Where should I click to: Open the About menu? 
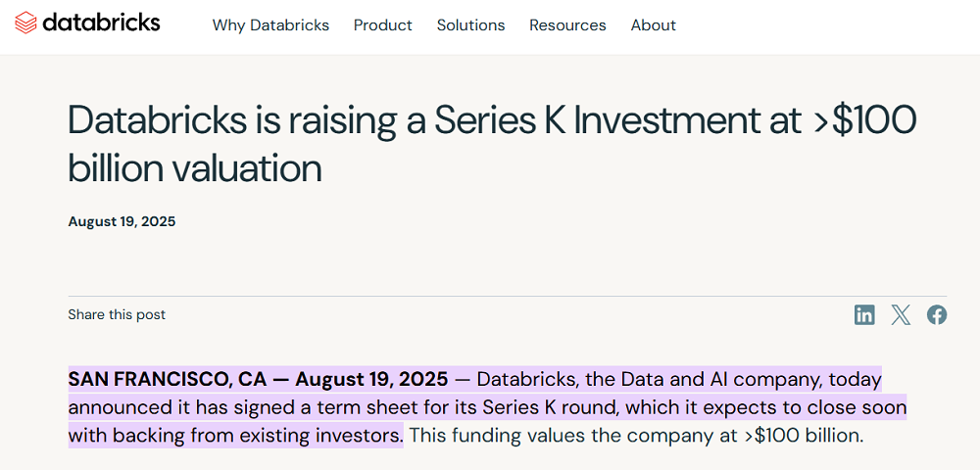654,25
